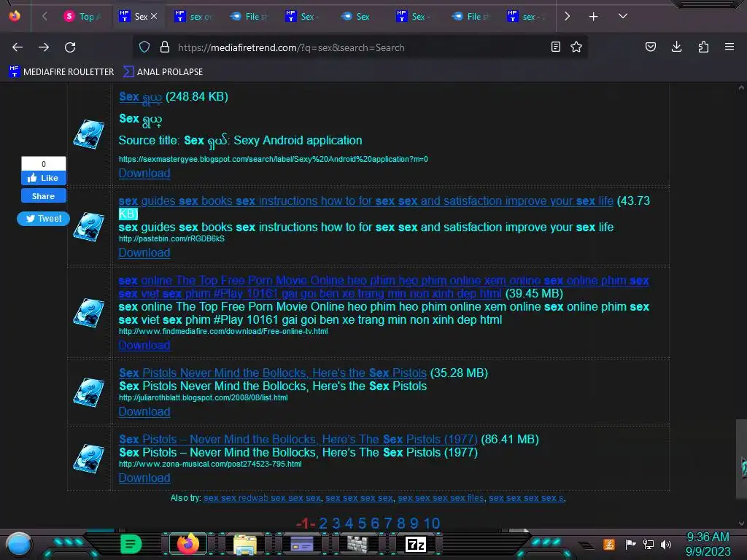Screen dimensions: 747x560
Task: Download the pastebin sex guides file
Action: click(x=144, y=253)
